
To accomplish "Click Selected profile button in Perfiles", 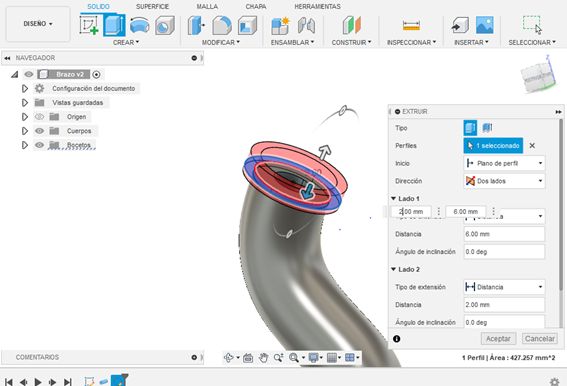I will coord(493,145).
